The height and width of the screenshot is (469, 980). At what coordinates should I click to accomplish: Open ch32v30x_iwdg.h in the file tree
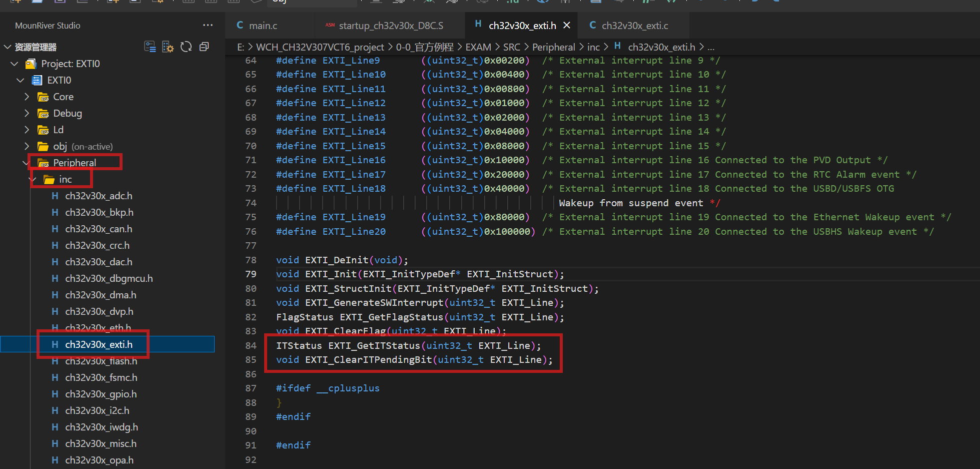click(x=102, y=427)
